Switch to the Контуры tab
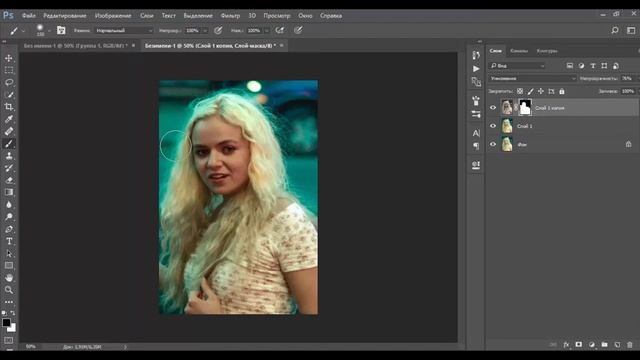Image resolution: width=640 pixels, height=360 pixels. click(547, 51)
